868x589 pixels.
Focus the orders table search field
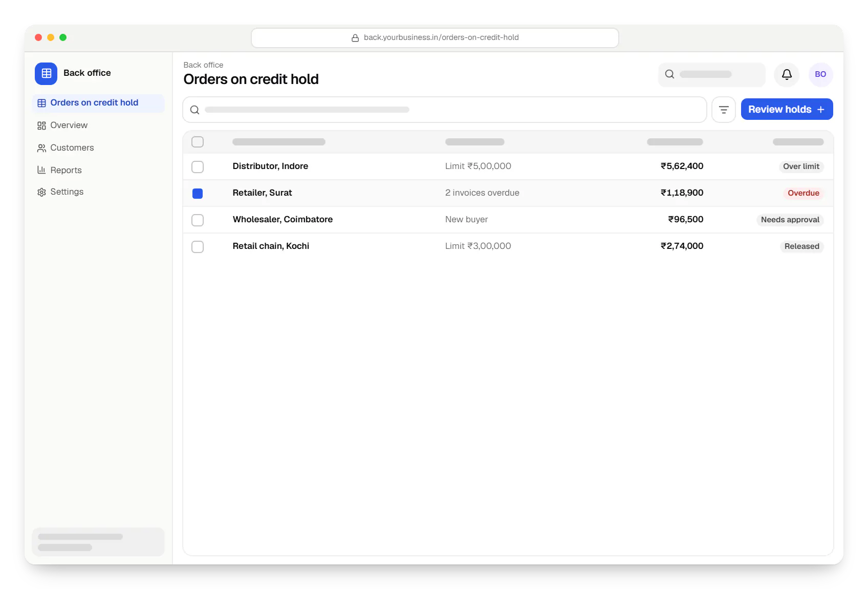(445, 110)
